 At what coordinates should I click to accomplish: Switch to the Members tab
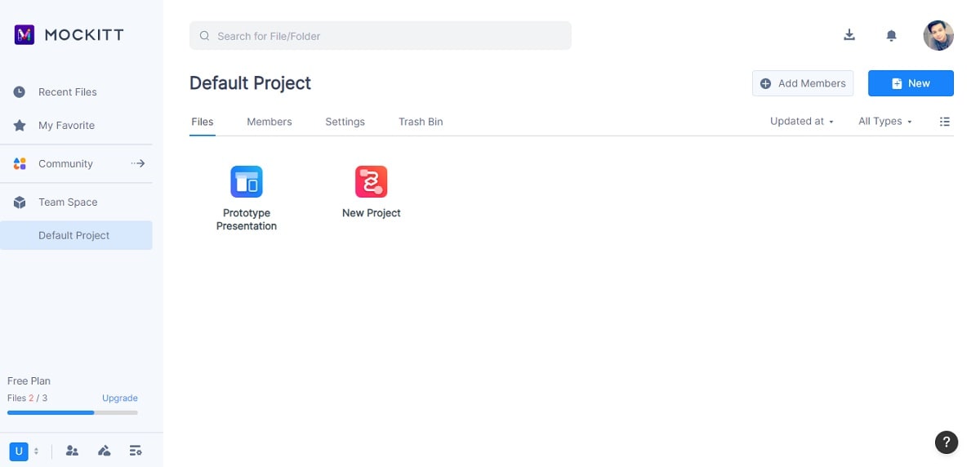tap(269, 122)
